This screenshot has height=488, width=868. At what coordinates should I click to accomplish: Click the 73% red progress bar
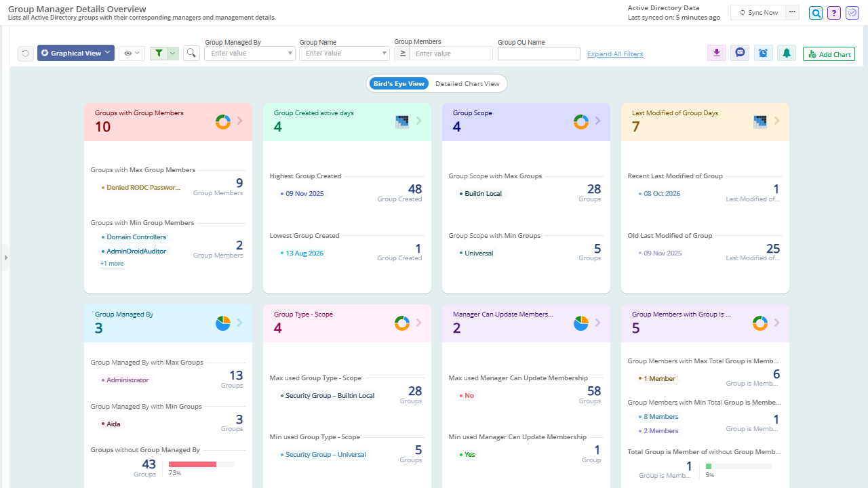[x=193, y=464]
